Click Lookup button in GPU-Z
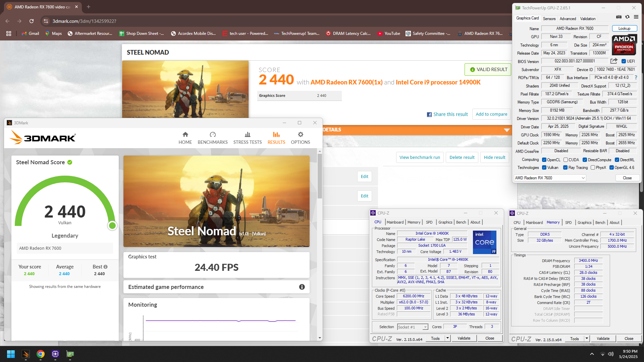Viewport: 644px width, 362px height. click(x=624, y=28)
